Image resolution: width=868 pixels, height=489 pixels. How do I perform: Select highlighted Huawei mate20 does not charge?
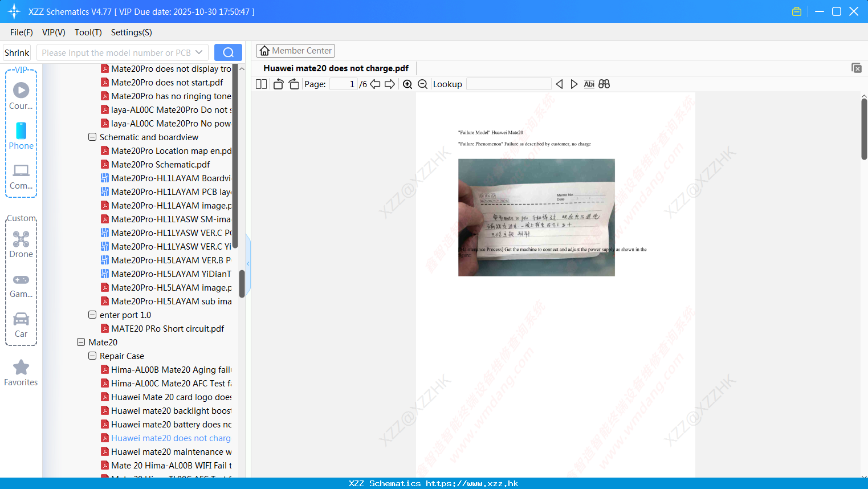point(166,438)
